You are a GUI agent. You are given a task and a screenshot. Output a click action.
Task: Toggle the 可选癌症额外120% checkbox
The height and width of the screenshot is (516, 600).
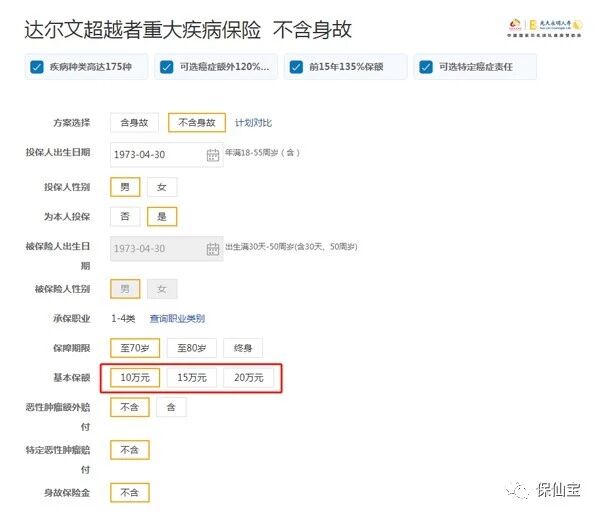tap(166, 67)
